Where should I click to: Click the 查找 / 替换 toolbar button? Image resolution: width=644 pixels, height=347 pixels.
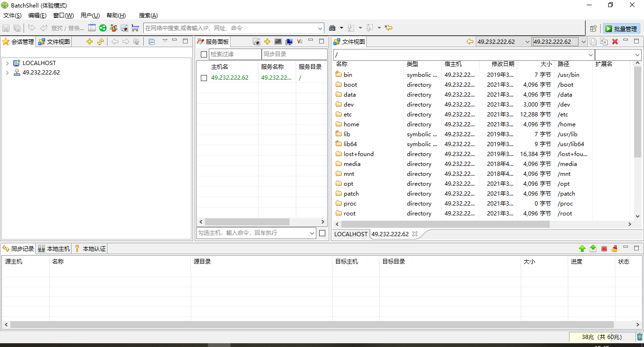coord(67,28)
